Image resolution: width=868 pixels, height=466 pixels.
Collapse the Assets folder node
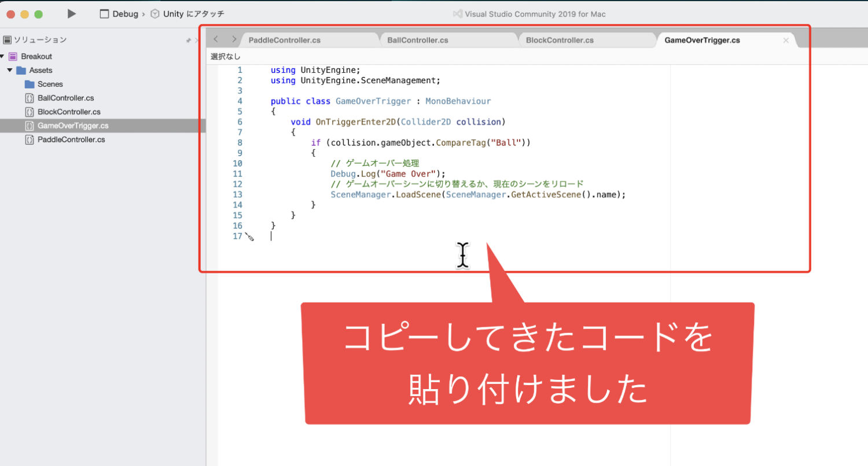pos(10,70)
